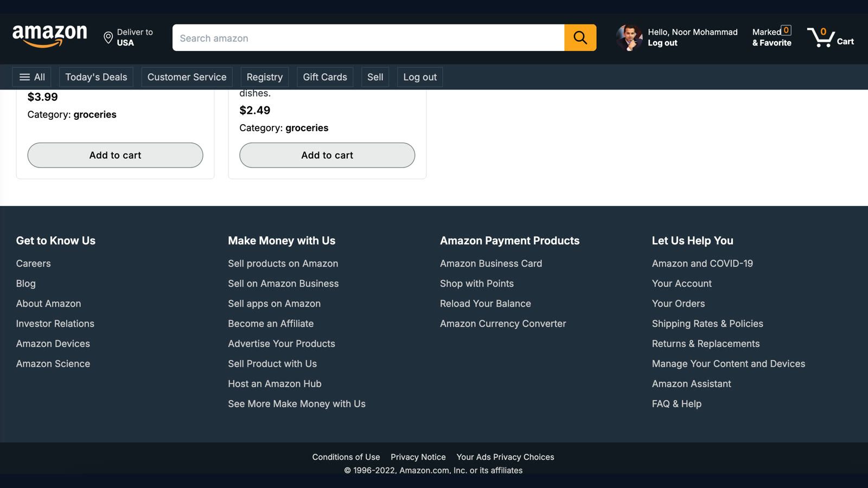Viewport: 868px width, 488px height.
Task: Click Sell apps on Amazon
Action: [x=274, y=304]
